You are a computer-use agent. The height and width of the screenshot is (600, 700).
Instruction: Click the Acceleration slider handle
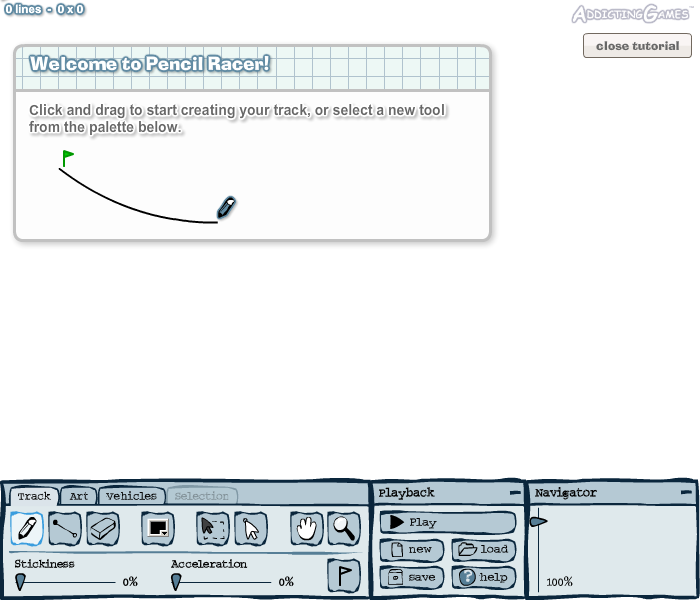click(176, 582)
